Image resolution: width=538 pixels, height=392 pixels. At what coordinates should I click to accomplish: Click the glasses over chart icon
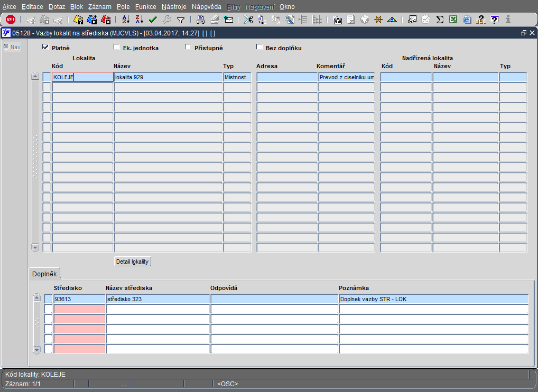coord(412,20)
